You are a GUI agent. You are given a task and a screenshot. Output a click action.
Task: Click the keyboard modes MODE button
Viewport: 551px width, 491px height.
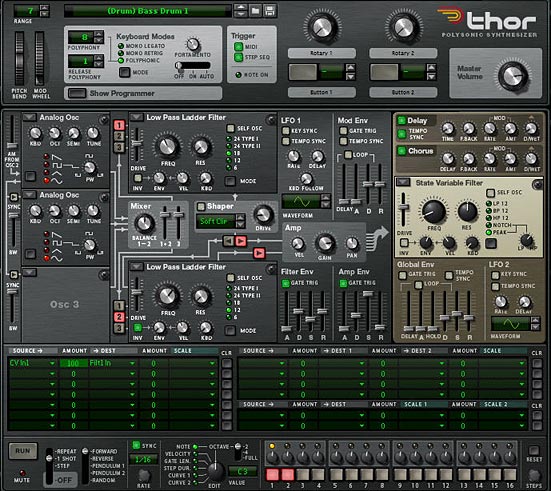coord(124,72)
